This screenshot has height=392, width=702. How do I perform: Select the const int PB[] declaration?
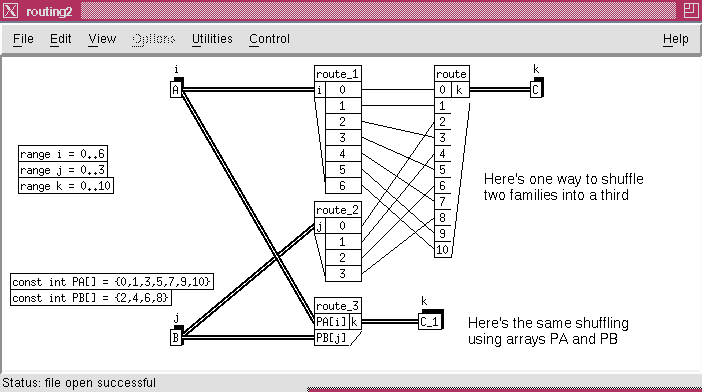pos(91,298)
